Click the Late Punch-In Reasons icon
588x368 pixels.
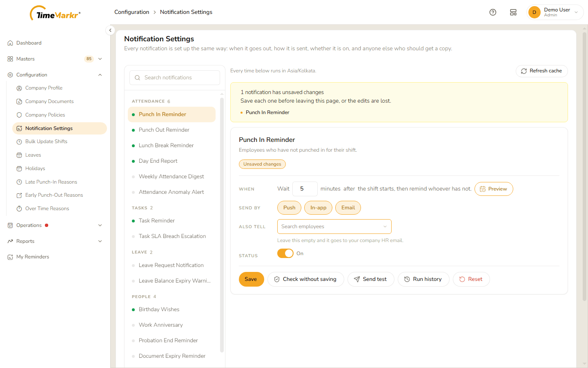(x=19, y=182)
